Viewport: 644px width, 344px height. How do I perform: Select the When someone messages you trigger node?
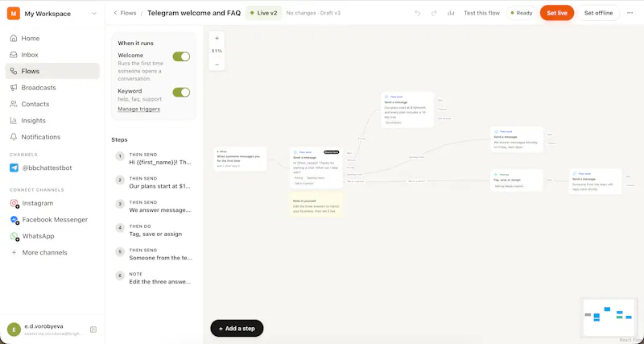(x=240, y=159)
